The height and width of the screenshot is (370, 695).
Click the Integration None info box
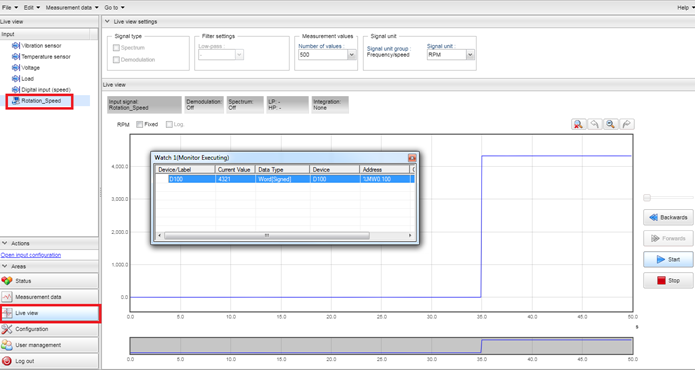coord(330,105)
